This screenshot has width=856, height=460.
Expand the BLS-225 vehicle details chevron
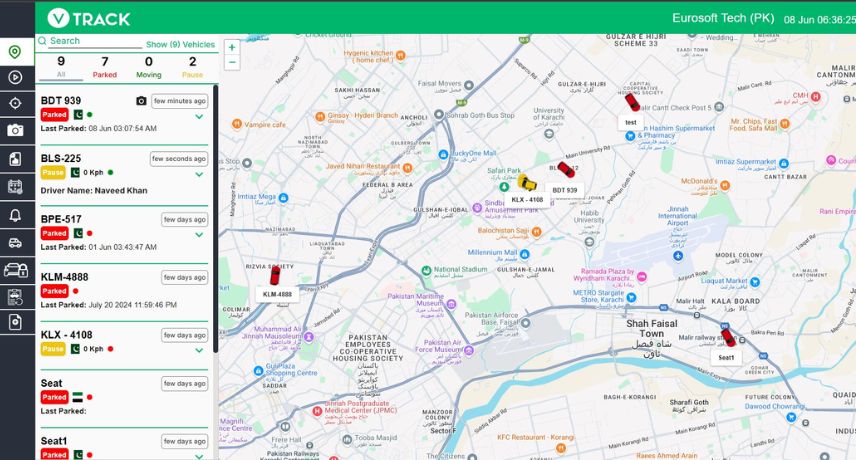(x=199, y=174)
